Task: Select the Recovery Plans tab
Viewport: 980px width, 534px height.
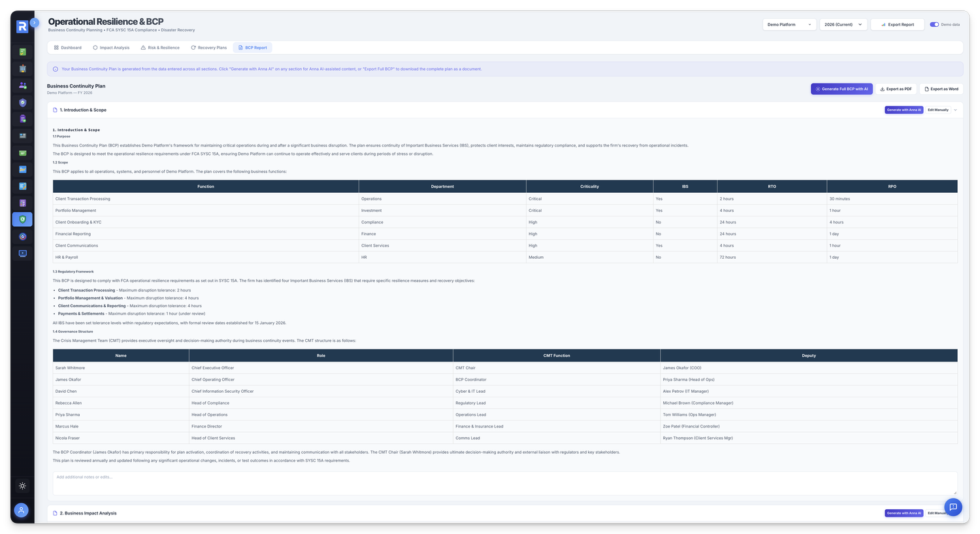Action: 208,47
